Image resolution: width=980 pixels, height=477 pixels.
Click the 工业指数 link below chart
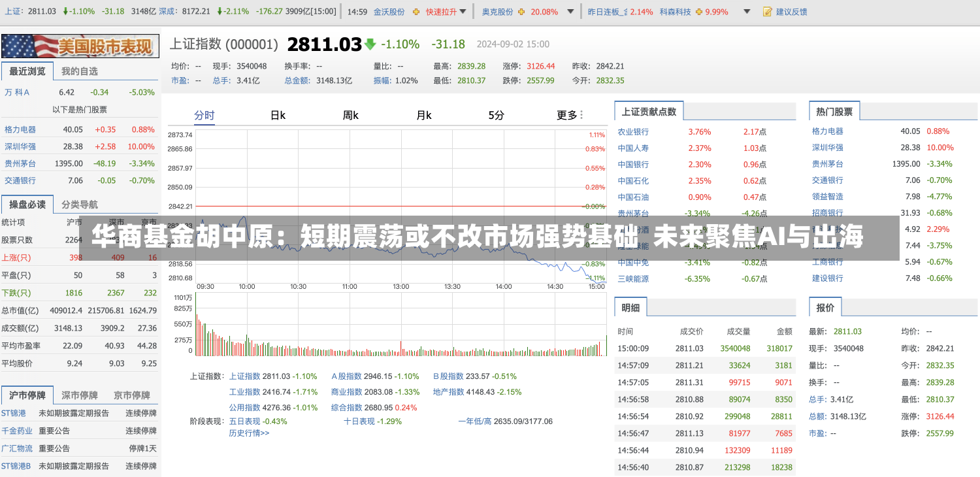click(x=244, y=391)
